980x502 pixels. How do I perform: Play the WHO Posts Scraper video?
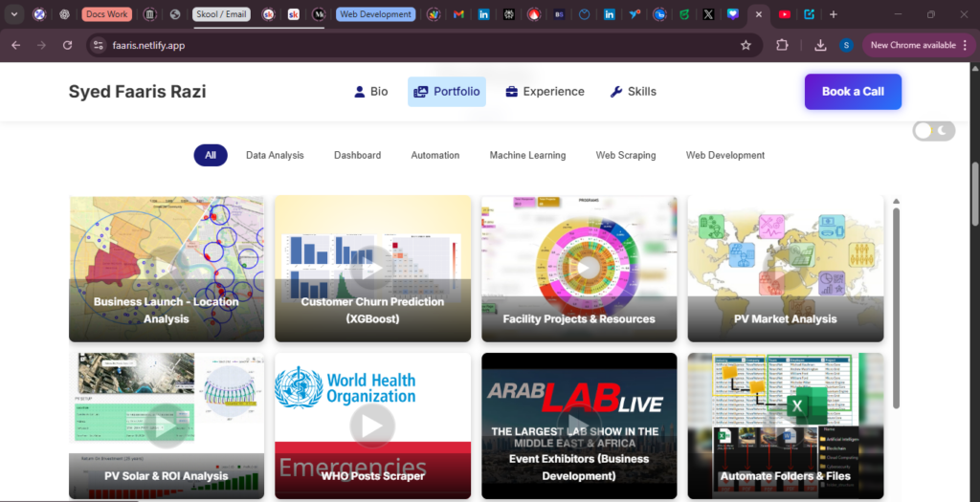(x=372, y=426)
